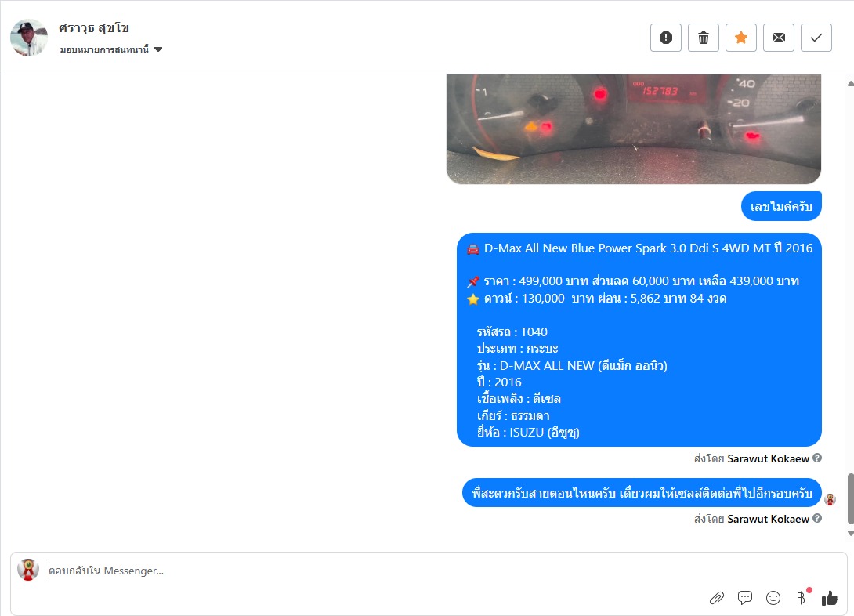
Task: Toggle the orange star follow-up marker
Action: click(740, 38)
